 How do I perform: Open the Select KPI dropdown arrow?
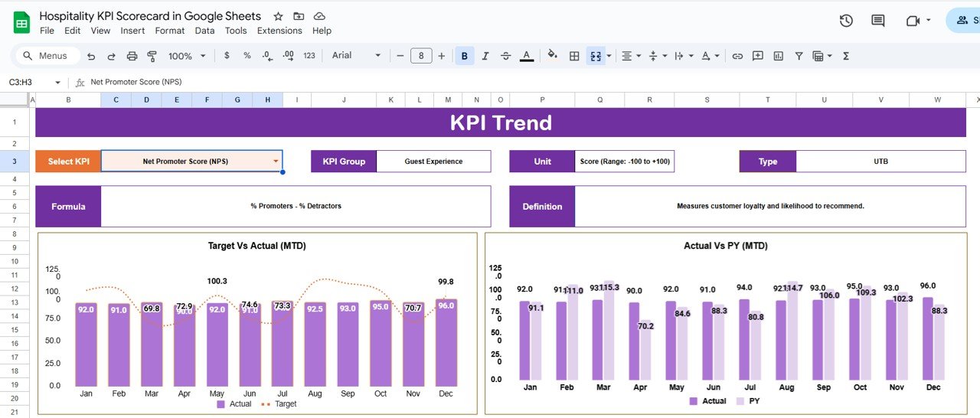tap(276, 162)
